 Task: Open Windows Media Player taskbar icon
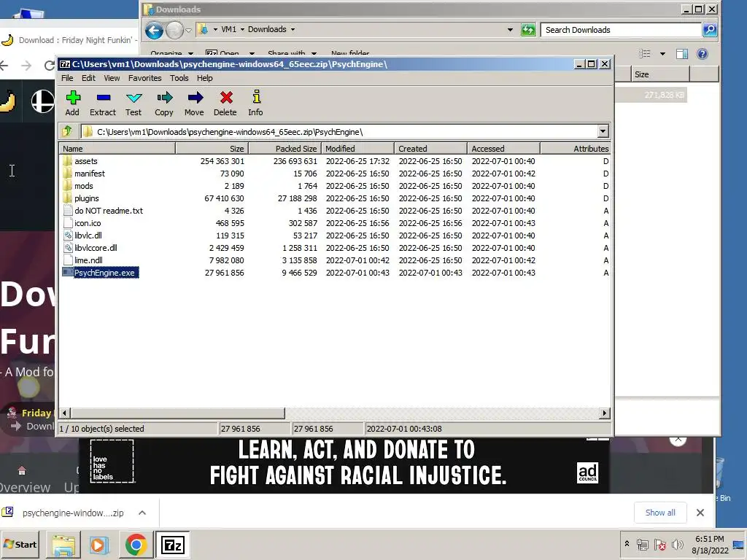99,545
